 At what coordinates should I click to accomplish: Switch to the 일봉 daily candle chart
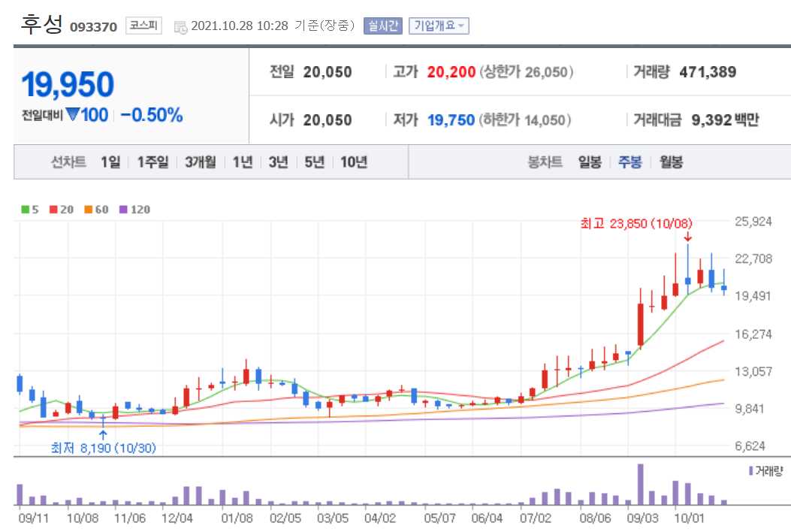(x=591, y=162)
